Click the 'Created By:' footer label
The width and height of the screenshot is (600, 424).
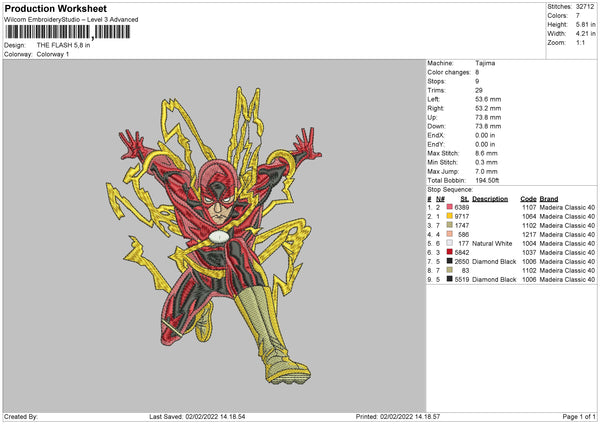pyautogui.click(x=21, y=416)
